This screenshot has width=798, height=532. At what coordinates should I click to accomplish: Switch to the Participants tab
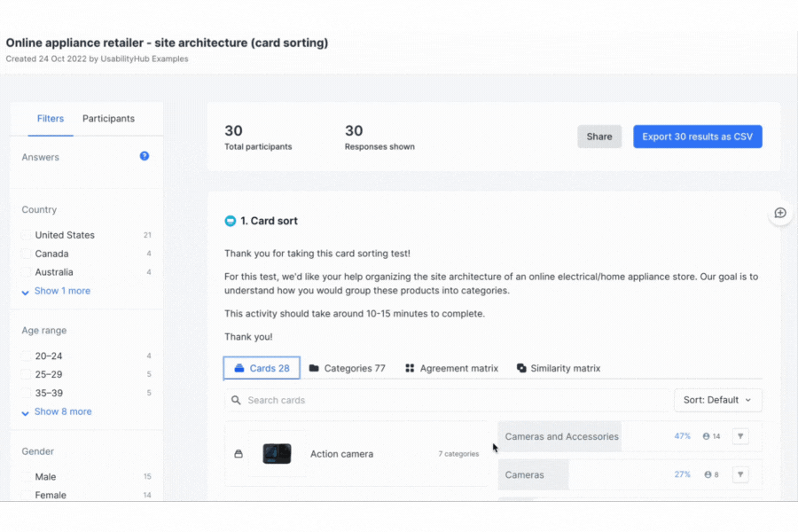[x=108, y=119]
